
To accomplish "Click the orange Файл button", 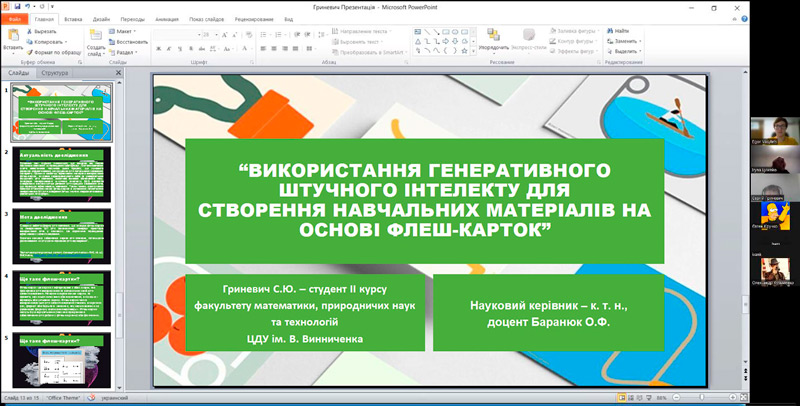I will coord(13,18).
